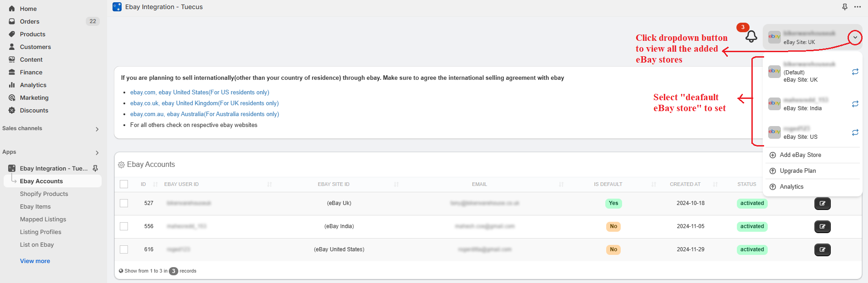Open the three-dot more menu
This screenshot has height=283, width=868.
pyautogui.click(x=857, y=7)
